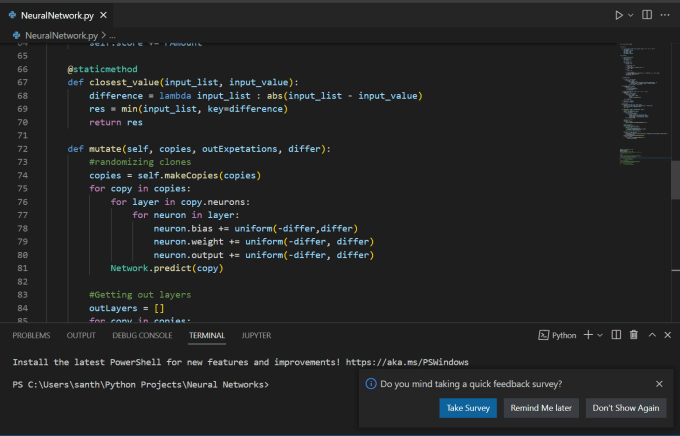The width and height of the screenshot is (680, 436).
Task: Click line number 81 in the gutter
Action: pyautogui.click(x=23, y=268)
